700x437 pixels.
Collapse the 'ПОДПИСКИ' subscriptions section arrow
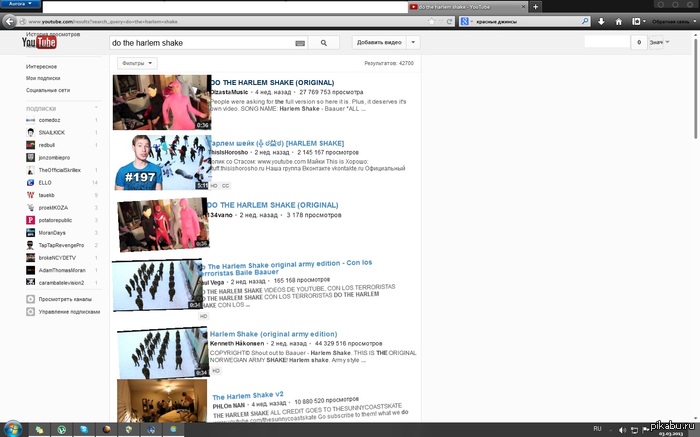tap(96, 108)
